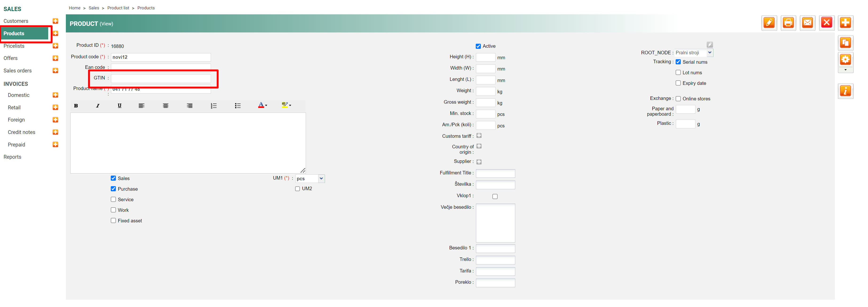
Task: Open the font color picker in editor
Action: point(262,106)
